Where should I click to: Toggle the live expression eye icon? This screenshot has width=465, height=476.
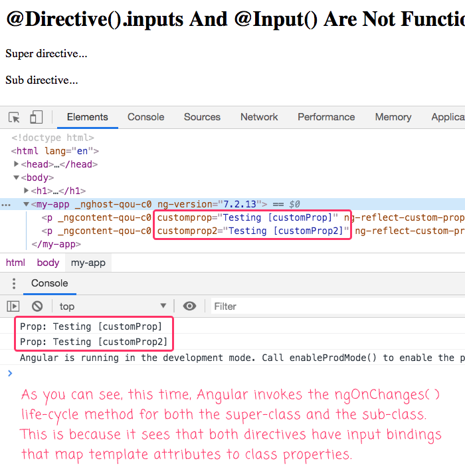[x=189, y=306]
